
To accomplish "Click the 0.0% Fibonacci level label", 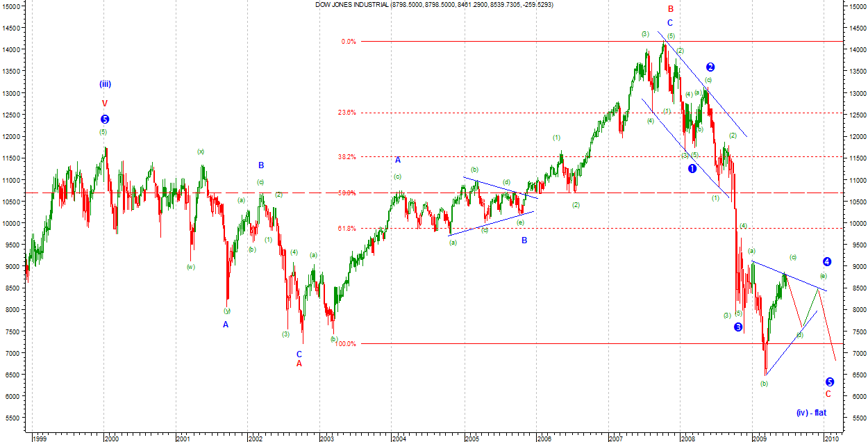I will click(x=348, y=42).
